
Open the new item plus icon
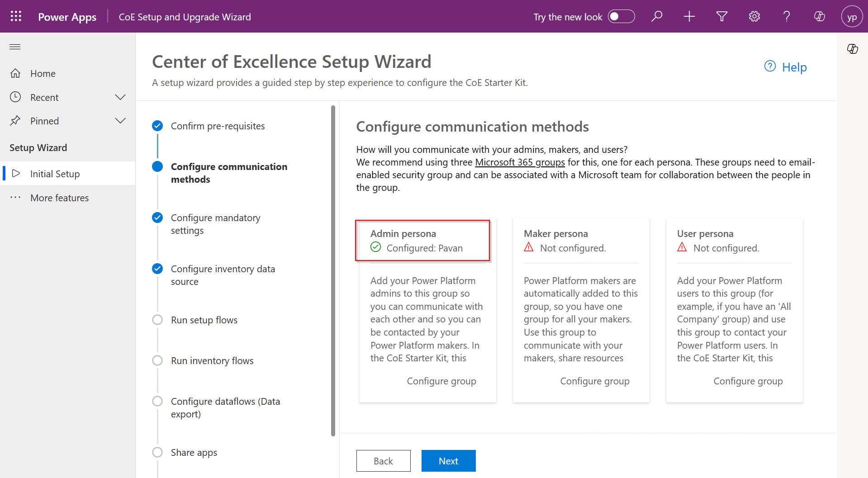[689, 16]
